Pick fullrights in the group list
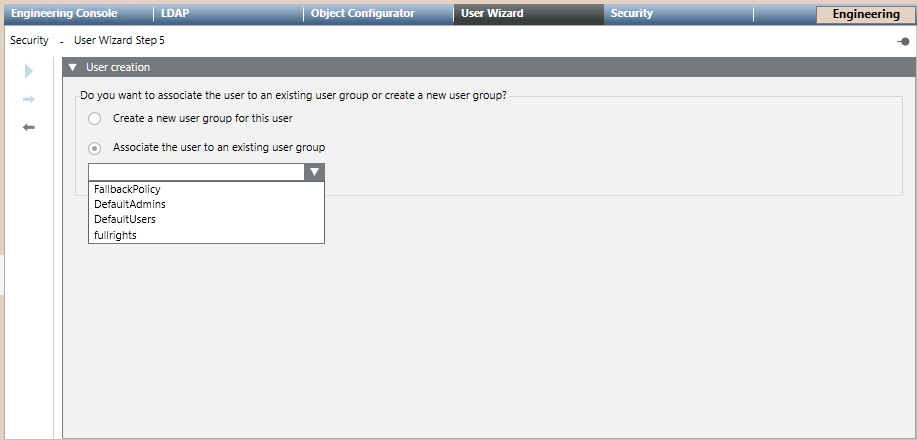The image size is (918, 440). coord(115,235)
